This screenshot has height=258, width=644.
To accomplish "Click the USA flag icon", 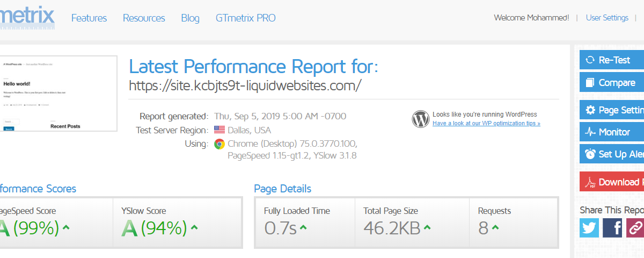I will tap(219, 130).
